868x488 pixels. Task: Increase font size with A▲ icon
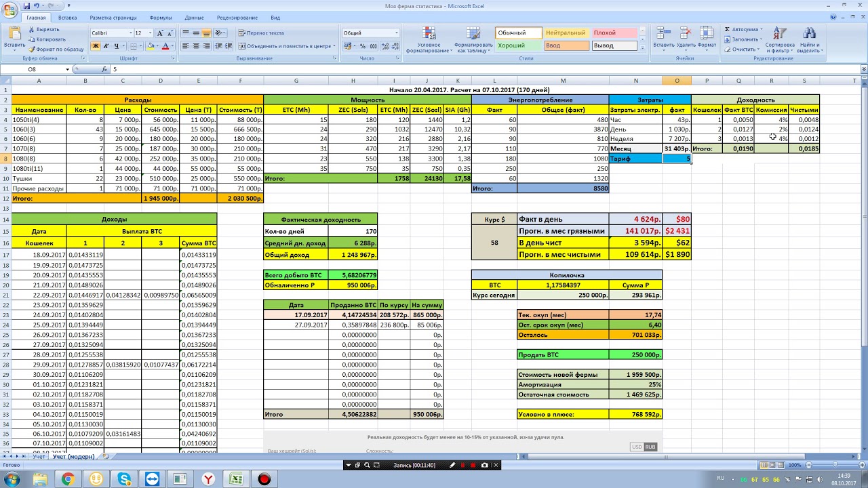160,33
